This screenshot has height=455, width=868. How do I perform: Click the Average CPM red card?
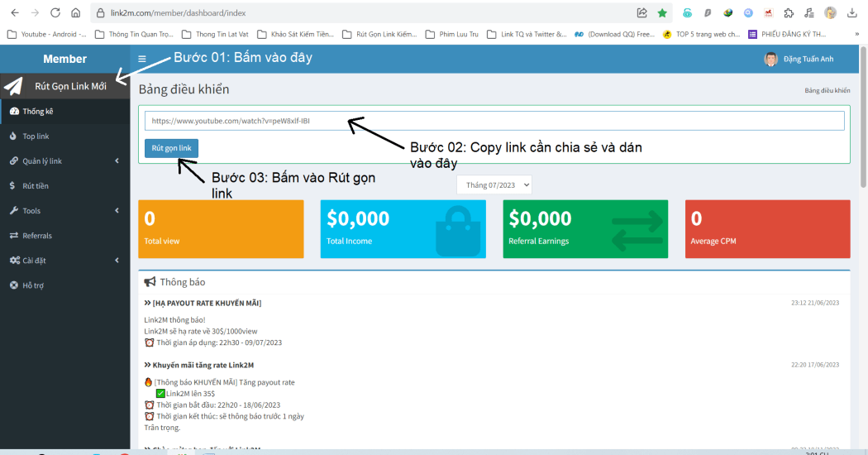(x=768, y=229)
